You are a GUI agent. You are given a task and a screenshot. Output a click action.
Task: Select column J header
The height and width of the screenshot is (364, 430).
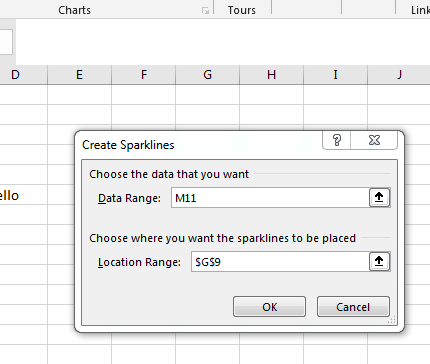399,75
